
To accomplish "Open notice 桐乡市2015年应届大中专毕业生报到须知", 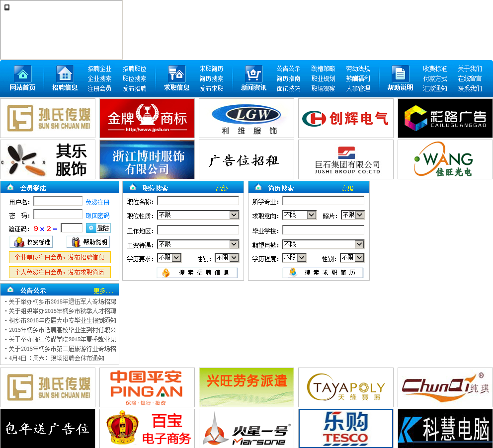I will 62,320.
